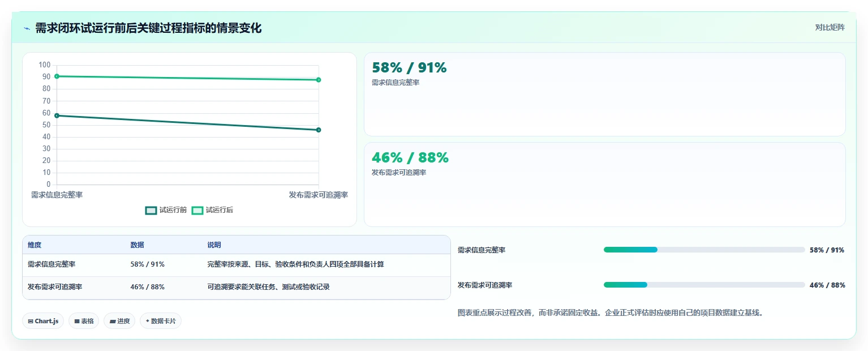Click the title 需求闭环试运行前后关键过程指标的情景变化

[148, 28]
